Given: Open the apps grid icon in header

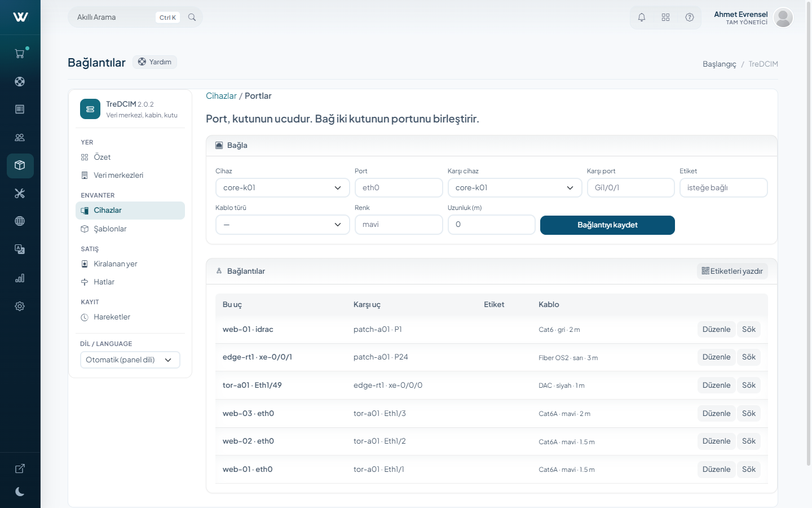Looking at the screenshot, I should click(x=665, y=17).
